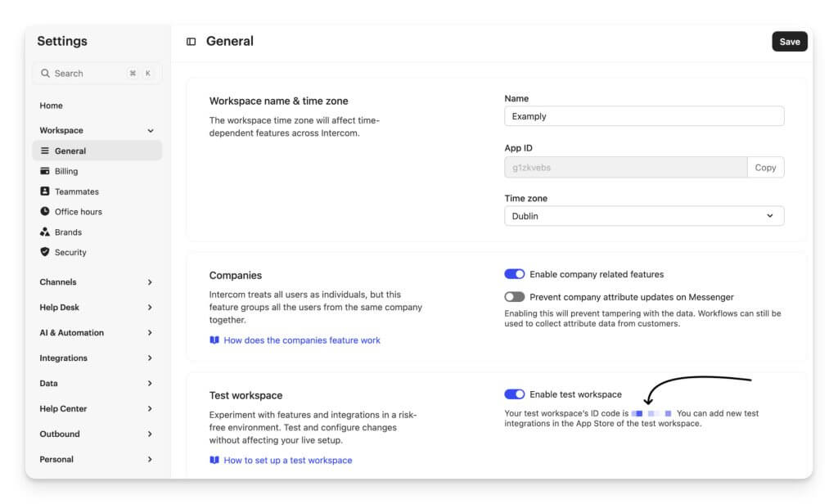Viewport: 838px width, 504px height.
Task: Collapse the Workspace section
Action: (x=150, y=129)
